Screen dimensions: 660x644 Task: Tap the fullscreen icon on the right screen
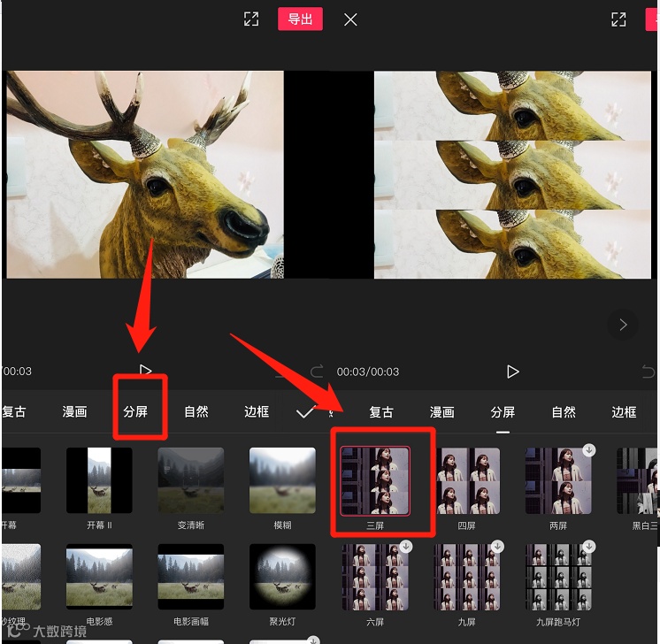618,19
